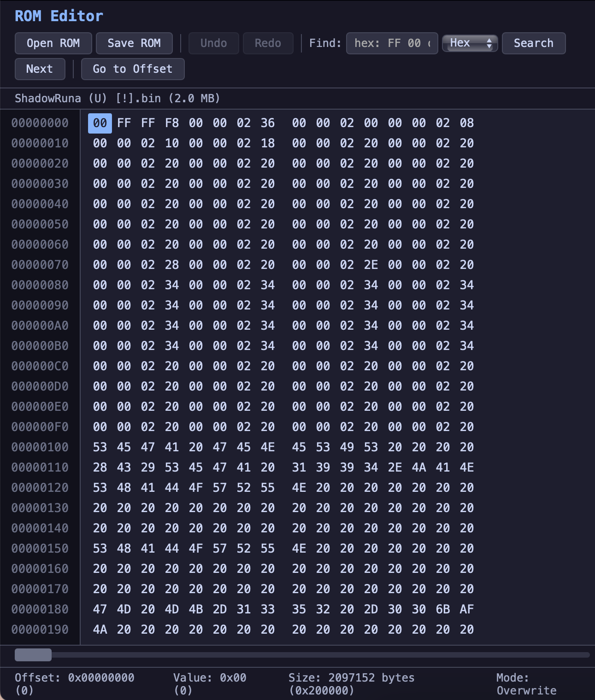595x700 pixels.
Task: Select byte AF in row 00000180
Action: [467, 609]
